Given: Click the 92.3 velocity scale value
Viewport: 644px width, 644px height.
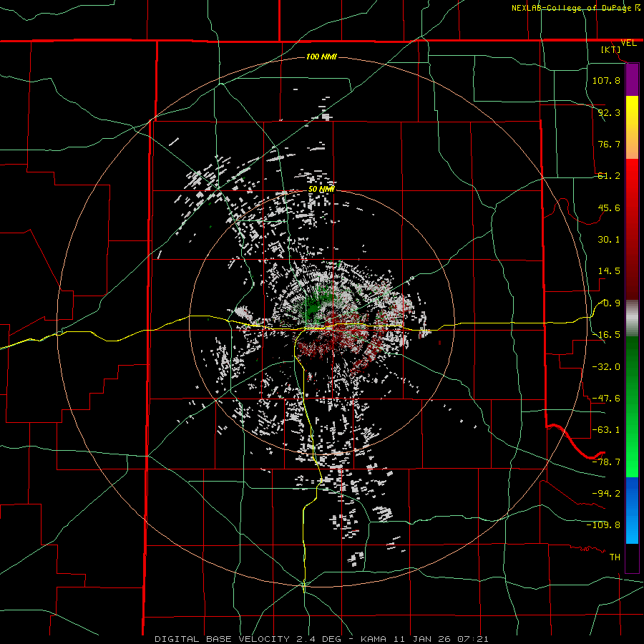Looking at the screenshot, I should (609, 112).
